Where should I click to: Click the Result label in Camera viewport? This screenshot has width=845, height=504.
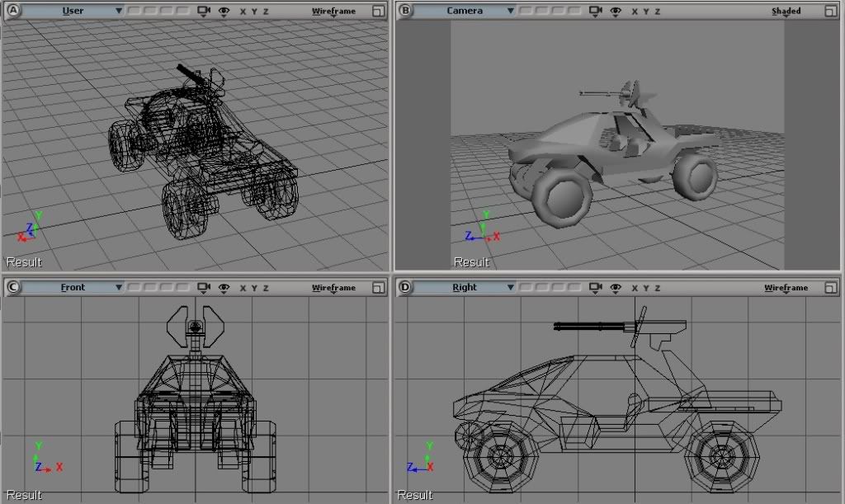[x=471, y=262]
